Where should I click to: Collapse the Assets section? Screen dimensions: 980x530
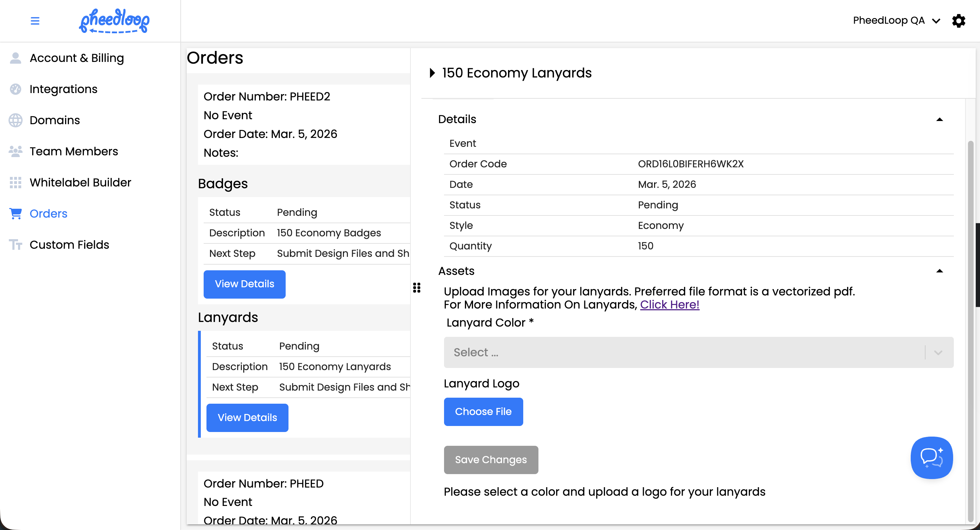[x=939, y=271]
